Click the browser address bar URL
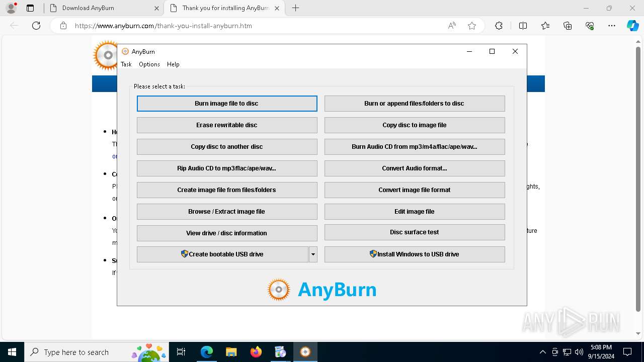Screen dimensions: 644x362 coord(164,26)
